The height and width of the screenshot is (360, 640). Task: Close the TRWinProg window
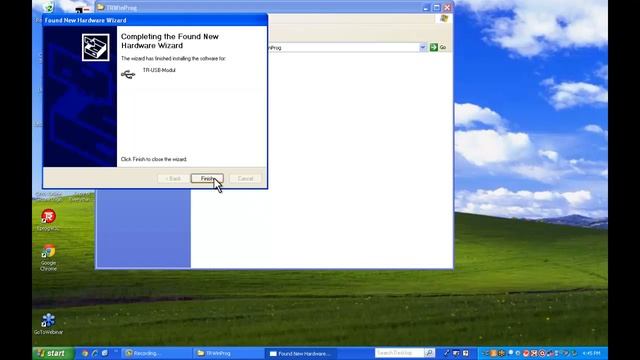tap(447, 7)
